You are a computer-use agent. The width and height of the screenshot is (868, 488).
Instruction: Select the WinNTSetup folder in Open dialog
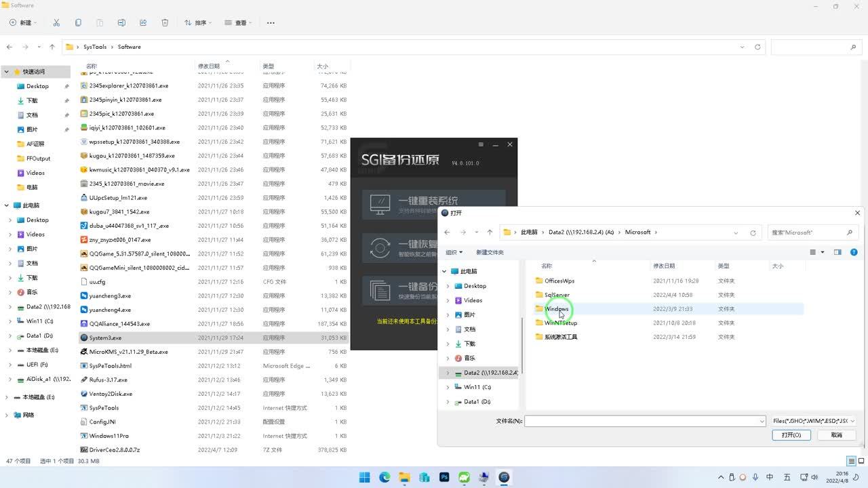(x=560, y=323)
